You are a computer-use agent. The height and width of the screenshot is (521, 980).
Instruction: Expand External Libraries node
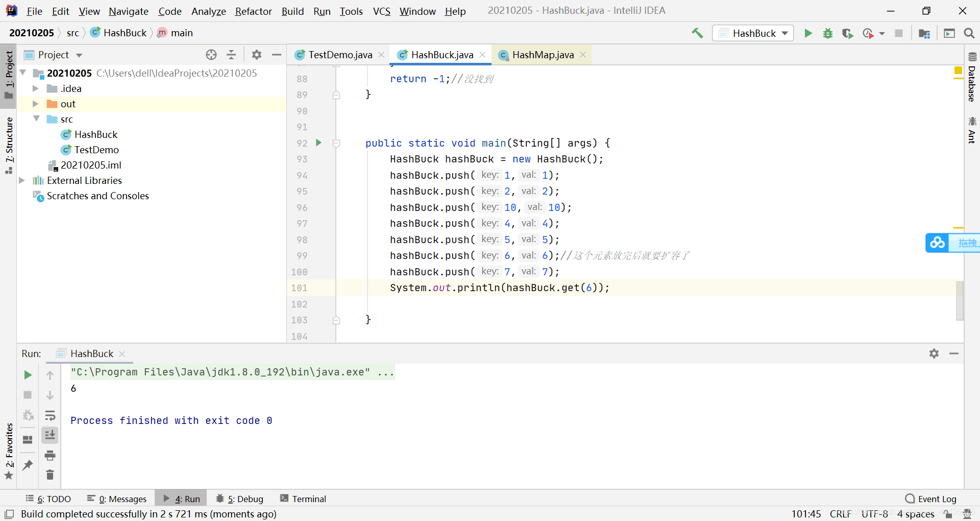pyautogui.click(x=22, y=180)
